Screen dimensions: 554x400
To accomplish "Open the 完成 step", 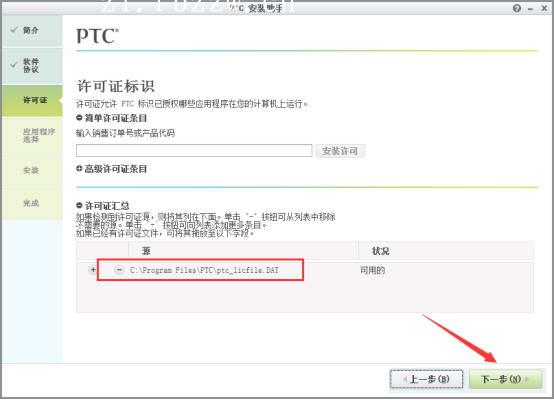I will (32, 203).
